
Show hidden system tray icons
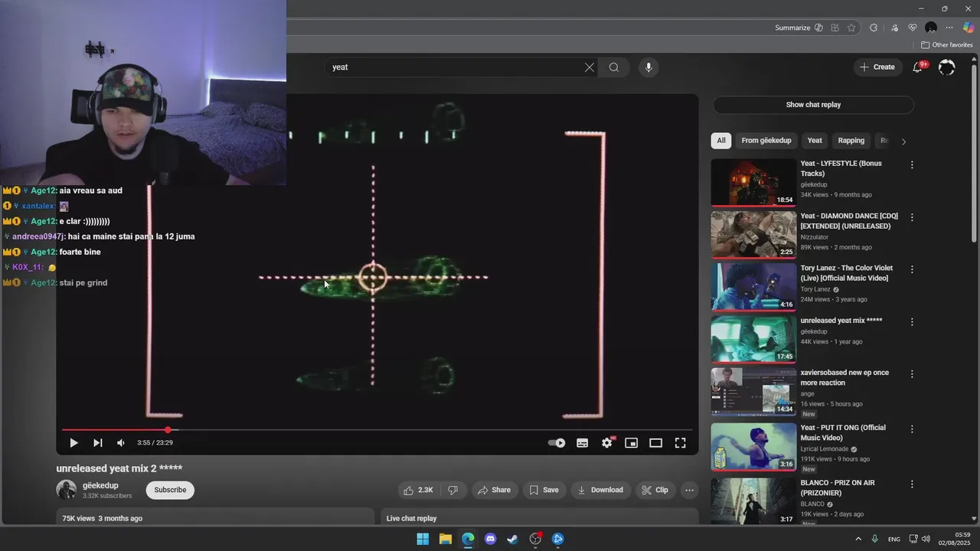click(858, 539)
